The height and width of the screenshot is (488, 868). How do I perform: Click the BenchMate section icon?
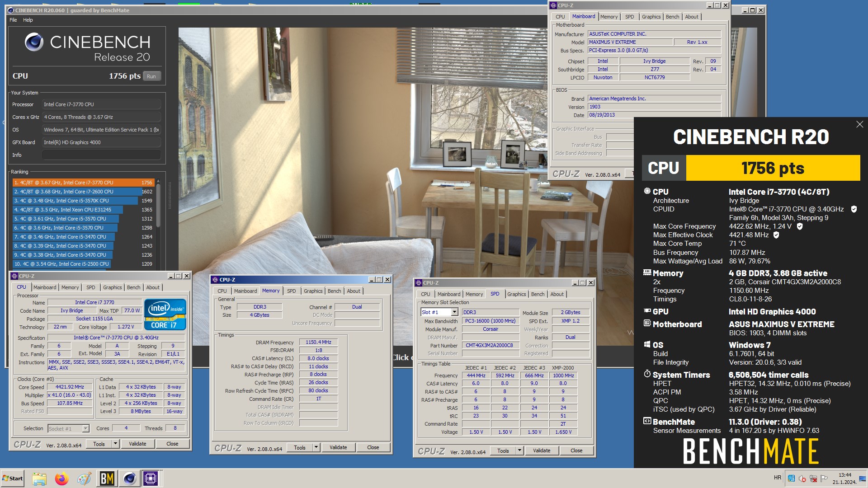pos(647,421)
